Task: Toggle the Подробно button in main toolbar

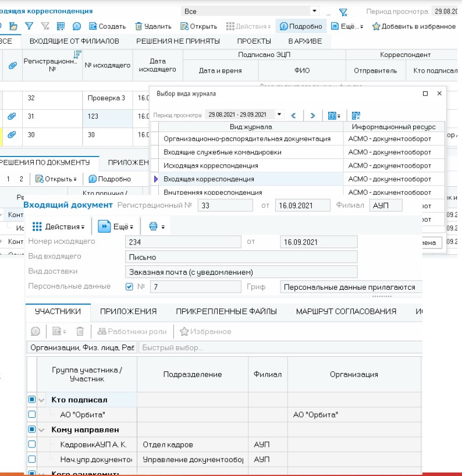Action: pyautogui.click(x=301, y=26)
